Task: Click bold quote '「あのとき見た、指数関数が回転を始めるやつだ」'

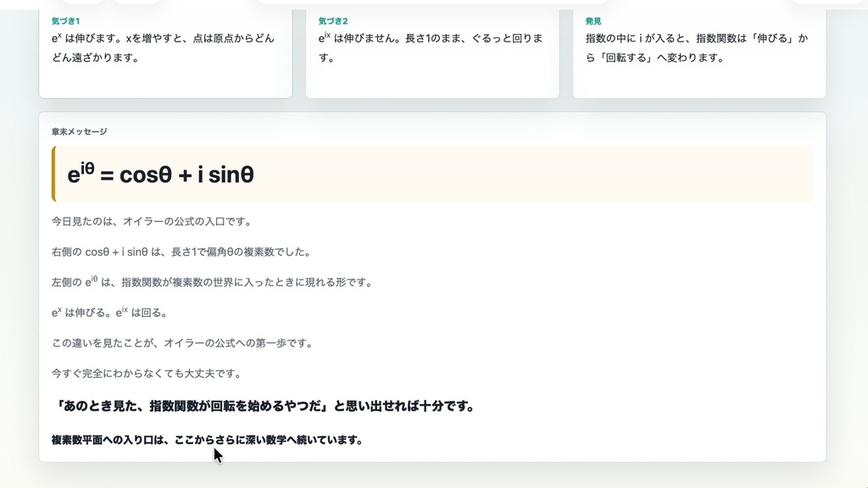Action: point(192,406)
